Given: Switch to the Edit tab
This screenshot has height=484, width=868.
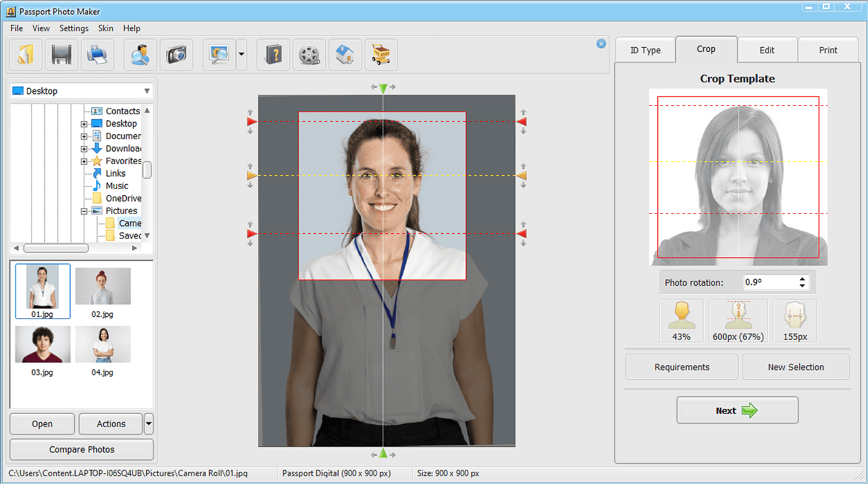Looking at the screenshot, I should pos(767,50).
